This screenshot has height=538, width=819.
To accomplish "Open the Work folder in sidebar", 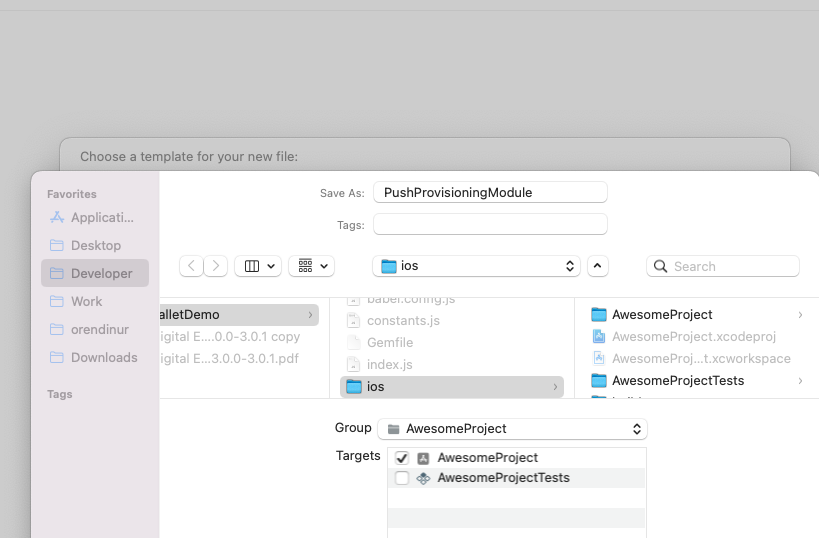I will click(x=86, y=301).
